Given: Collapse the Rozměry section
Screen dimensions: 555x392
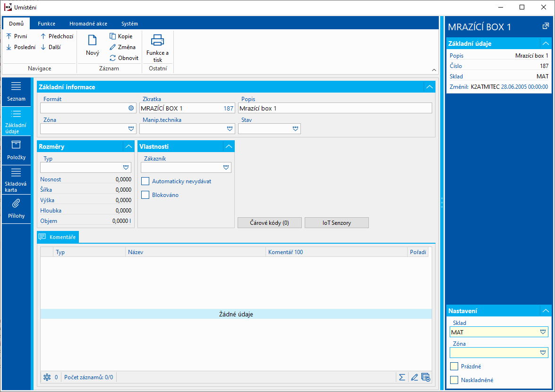Looking at the screenshot, I should coord(128,146).
